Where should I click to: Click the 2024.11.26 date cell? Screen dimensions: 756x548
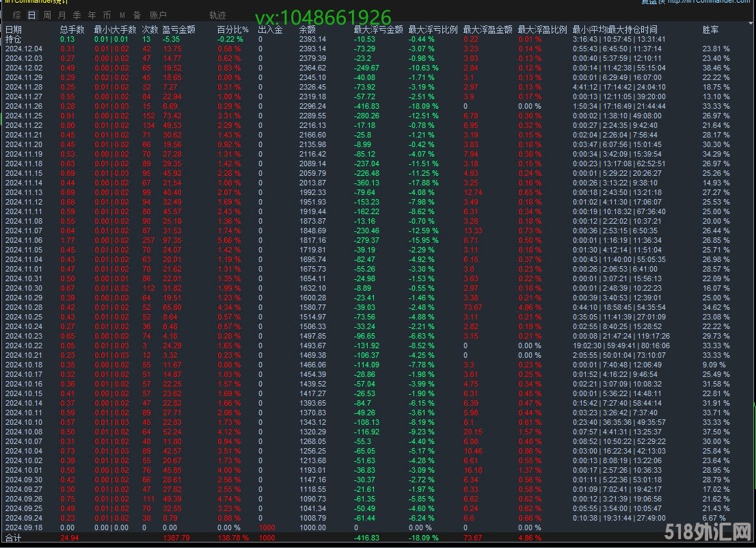point(24,106)
